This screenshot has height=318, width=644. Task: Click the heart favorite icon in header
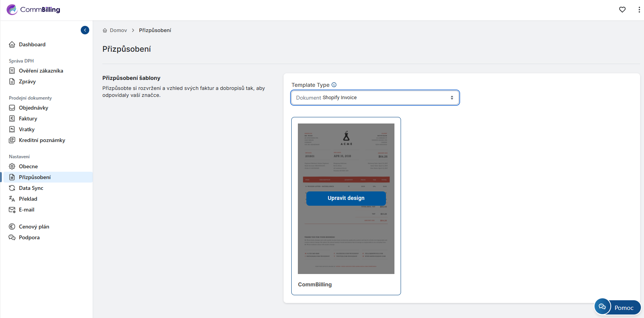point(622,10)
